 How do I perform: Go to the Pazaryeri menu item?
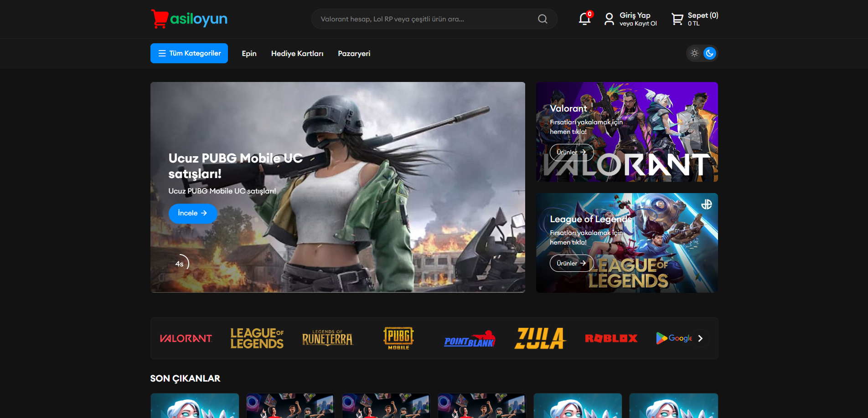354,54
